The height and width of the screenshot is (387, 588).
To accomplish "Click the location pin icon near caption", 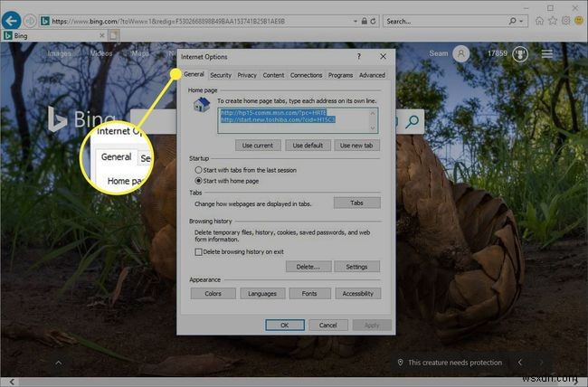I will (400, 363).
